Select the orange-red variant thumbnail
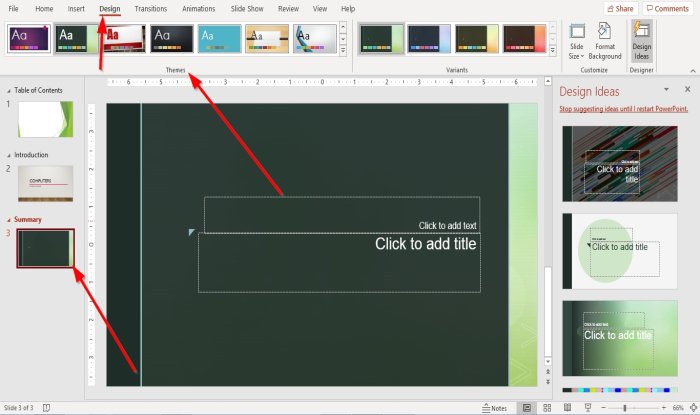This screenshot has width=700, height=415. coord(525,39)
